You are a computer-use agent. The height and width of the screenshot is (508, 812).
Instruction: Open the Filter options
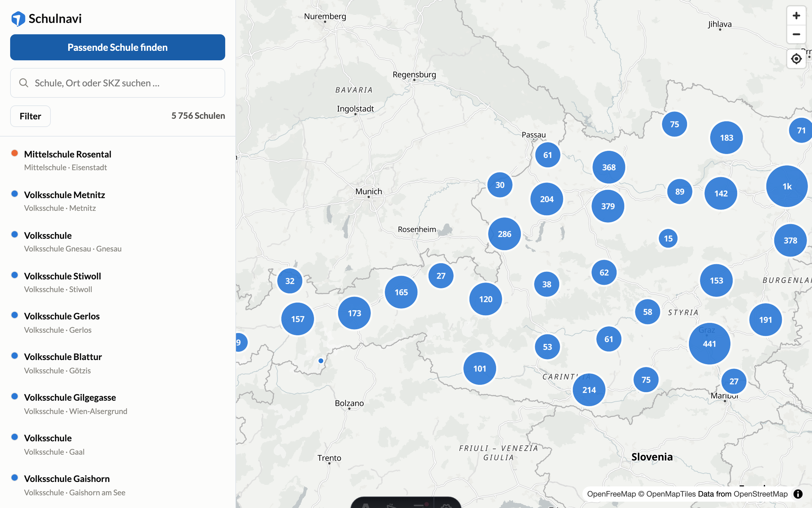(30, 116)
